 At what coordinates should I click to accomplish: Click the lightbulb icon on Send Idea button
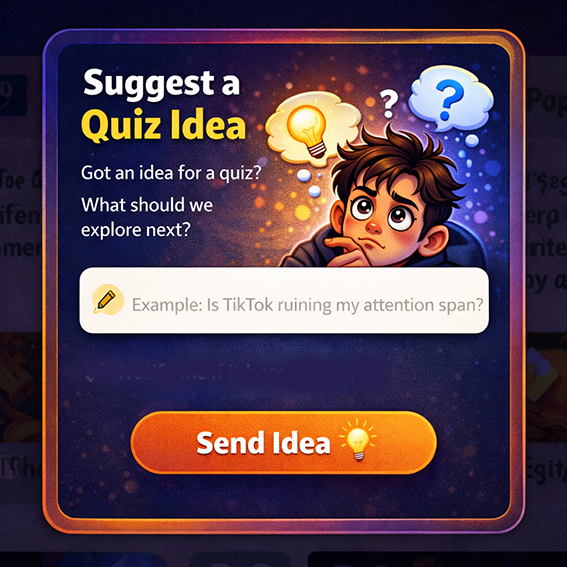pyautogui.click(x=358, y=440)
